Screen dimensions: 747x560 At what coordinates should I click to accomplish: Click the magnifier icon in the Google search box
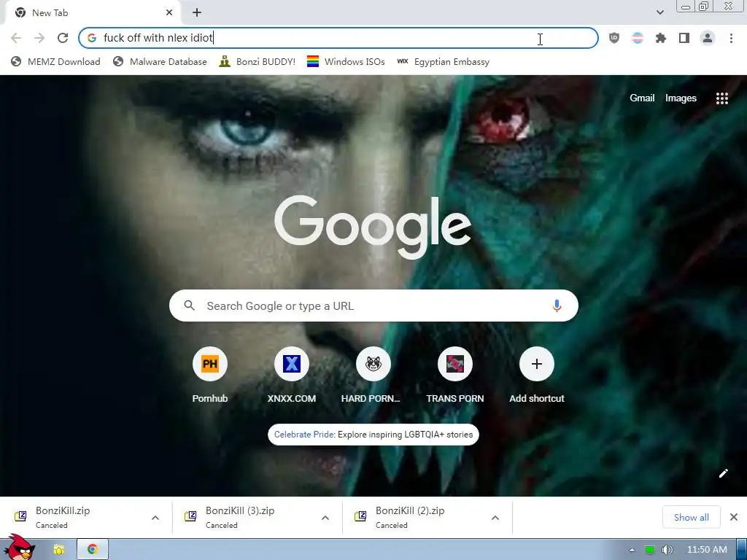[x=189, y=306]
